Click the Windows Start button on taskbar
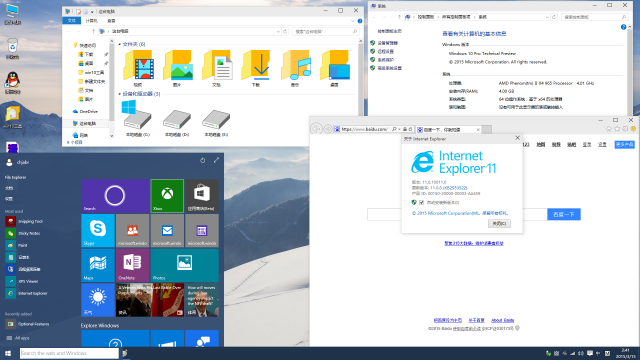 coord(8,353)
